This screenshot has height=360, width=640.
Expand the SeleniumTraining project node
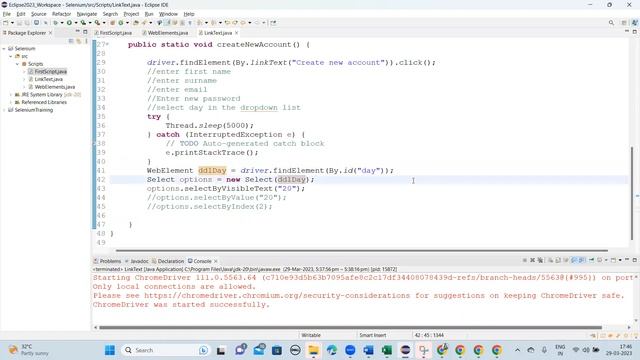4,110
